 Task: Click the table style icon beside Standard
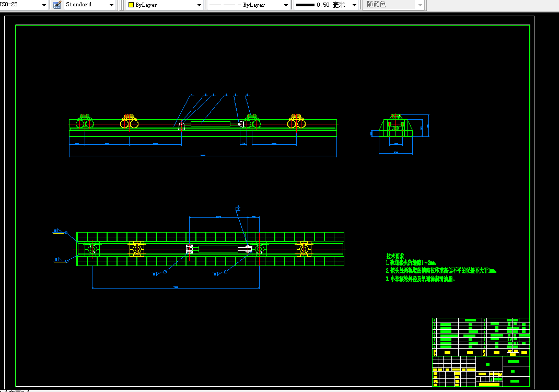pyautogui.click(x=57, y=5)
